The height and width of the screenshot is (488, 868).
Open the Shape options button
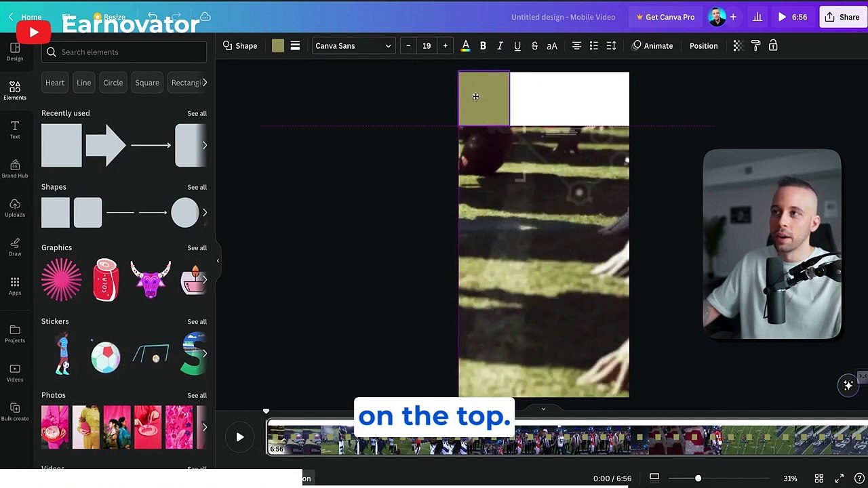point(240,46)
